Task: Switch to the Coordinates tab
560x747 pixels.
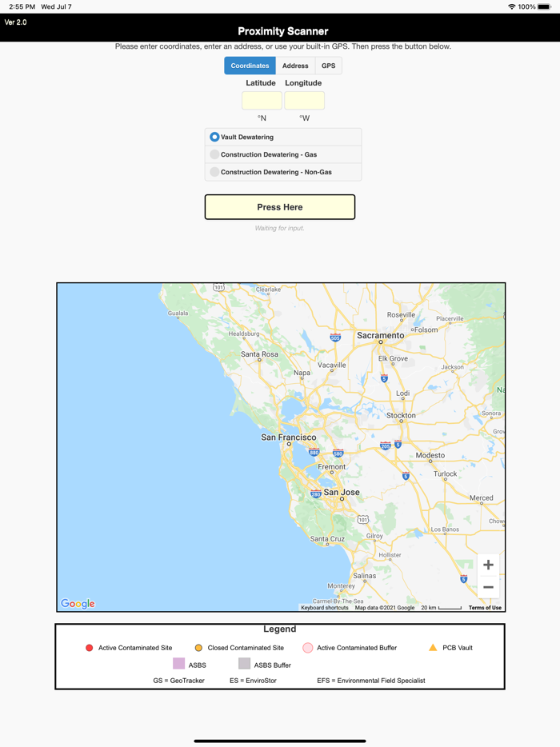Action: [x=250, y=66]
